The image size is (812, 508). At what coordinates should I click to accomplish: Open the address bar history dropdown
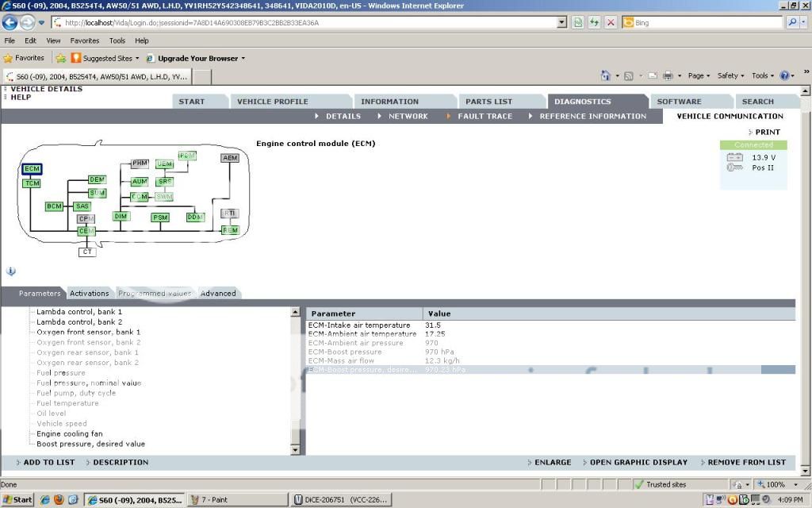click(x=562, y=22)
